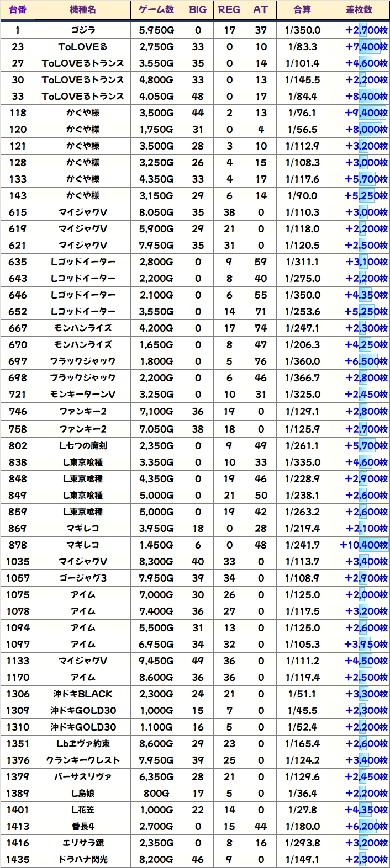Click the +6,500枚 ブラックジャック value
The width and height of the screenshot is (390, 868).
(359, 361)
